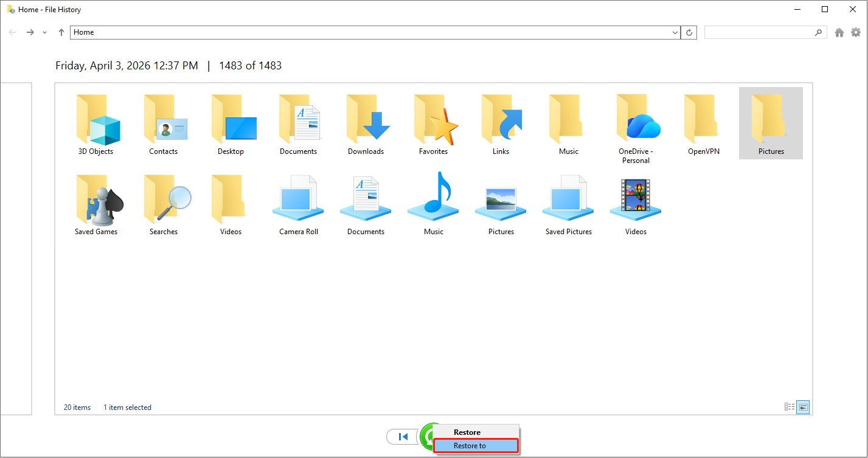The image size is (868, 458).
Task: Click the Home icon in the toolbar
Action: 839,32
